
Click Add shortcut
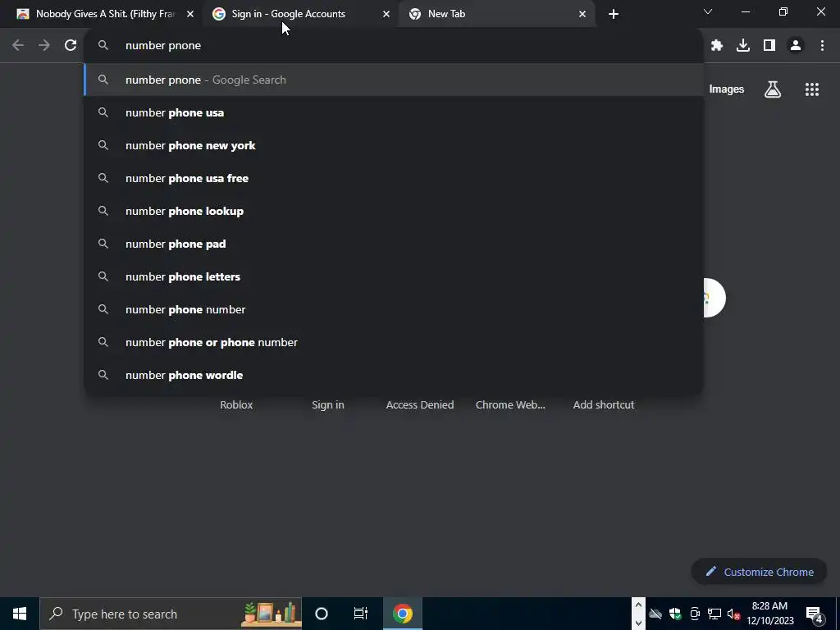tap(604, 405)
